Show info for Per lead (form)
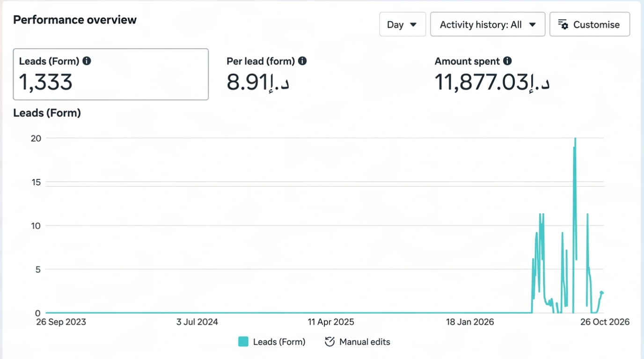 point(302,61)
